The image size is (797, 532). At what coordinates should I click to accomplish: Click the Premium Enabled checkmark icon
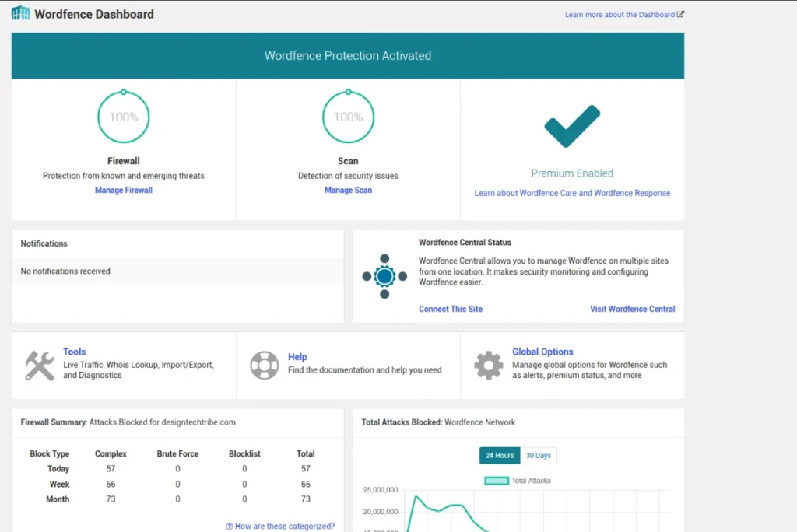[572, 127]
